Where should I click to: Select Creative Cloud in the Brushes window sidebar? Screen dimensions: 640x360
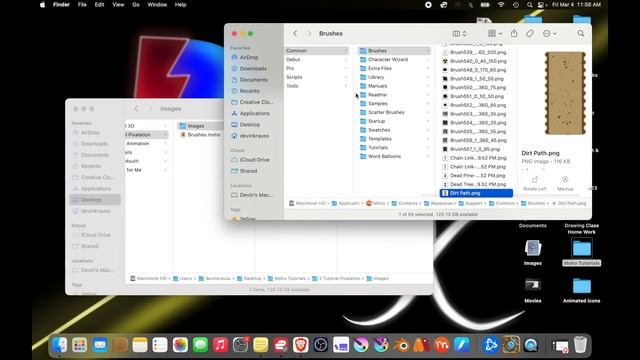tap(256, 102)
